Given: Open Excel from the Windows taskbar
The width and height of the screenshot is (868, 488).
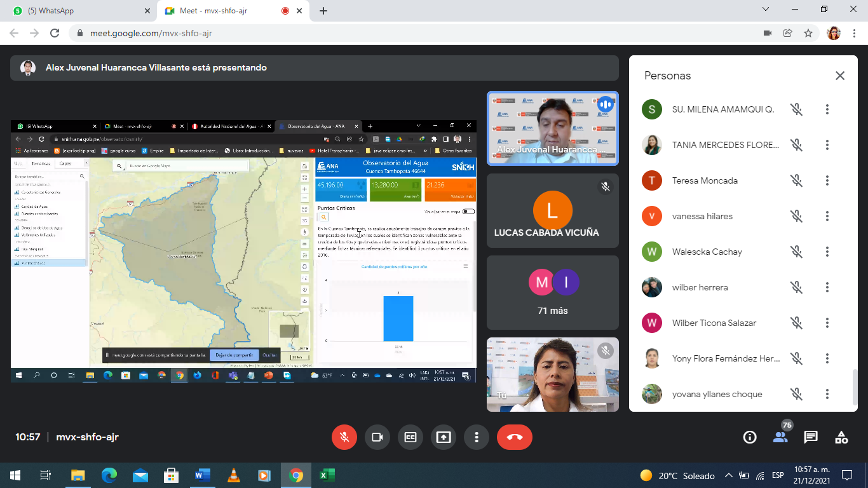Looking at the screenshot, I should 327,475.
